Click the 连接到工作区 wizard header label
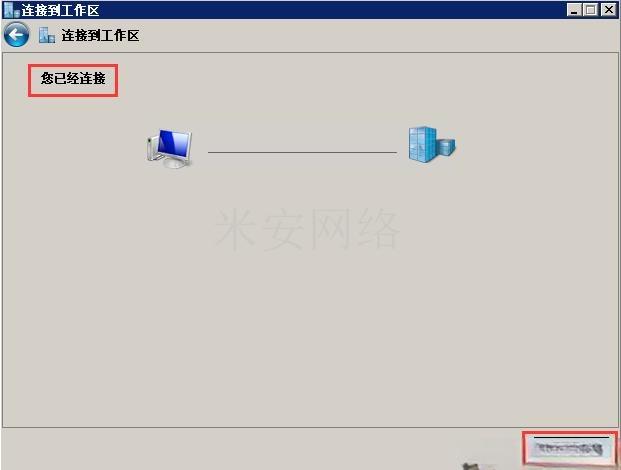Screen dimensions: 621x470 pyautogui.click(x=100, y=36)
